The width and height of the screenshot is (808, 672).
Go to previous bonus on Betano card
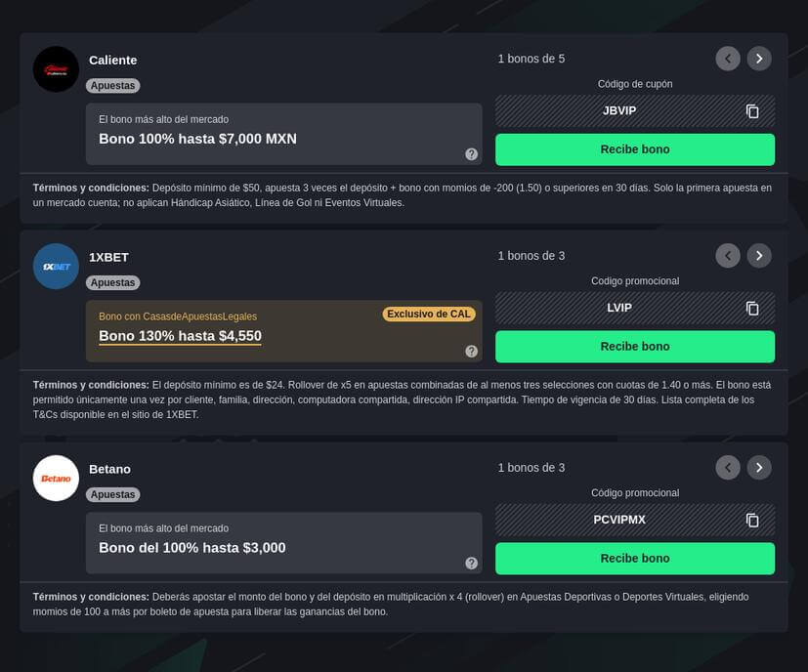coord(728,467)
